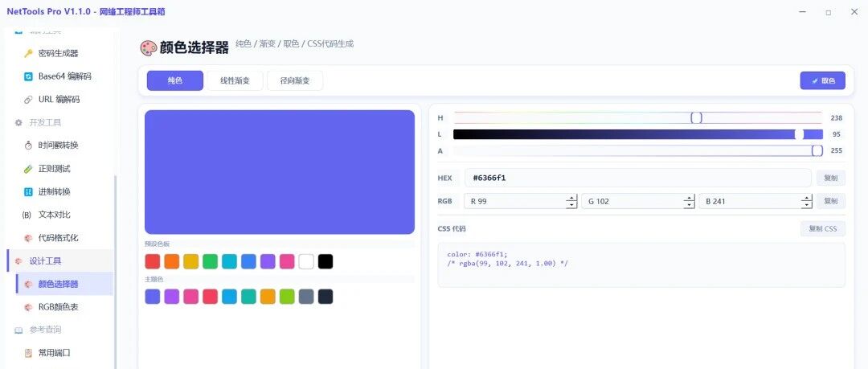Pick the pink swatch in 预设色板
This screenshot has width=868, height=369.
click(x=287, y=261)
